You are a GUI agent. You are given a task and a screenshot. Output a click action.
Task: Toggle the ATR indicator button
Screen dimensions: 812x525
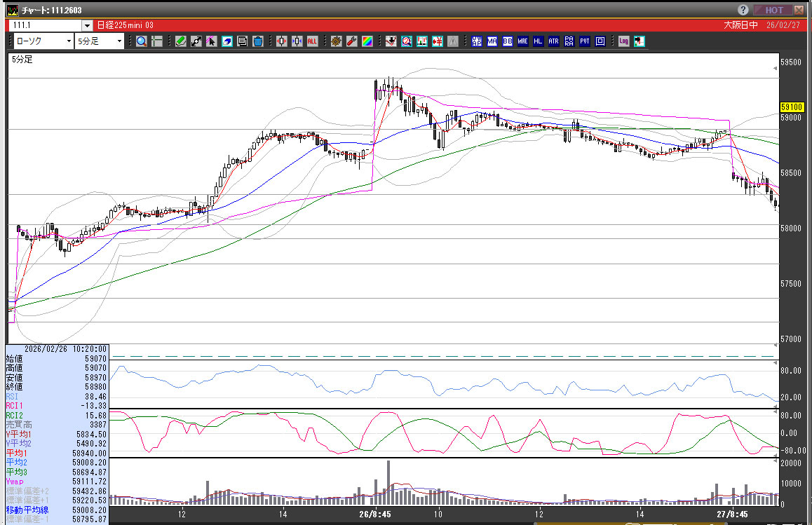(553, 41)
